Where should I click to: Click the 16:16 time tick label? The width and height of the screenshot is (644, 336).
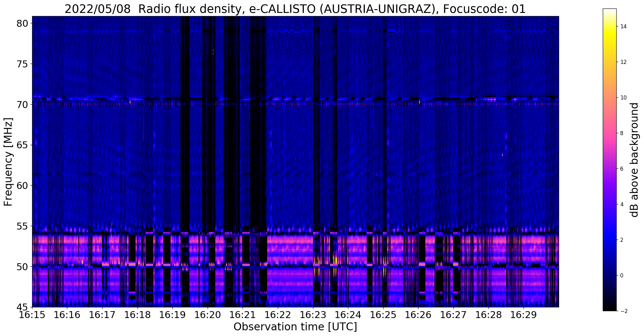[x=67, y=315]
